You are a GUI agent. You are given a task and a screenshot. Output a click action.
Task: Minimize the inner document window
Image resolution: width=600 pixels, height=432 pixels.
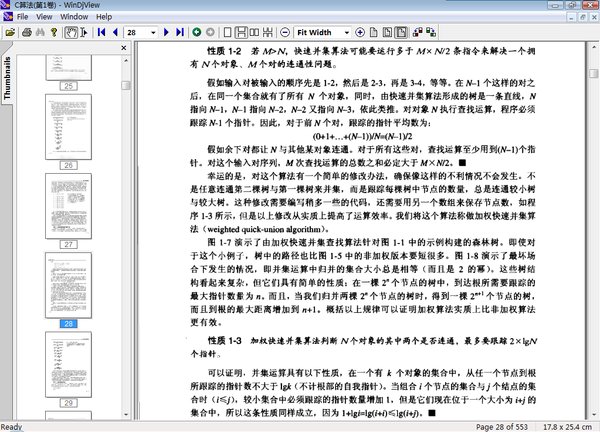pos(571,17)
